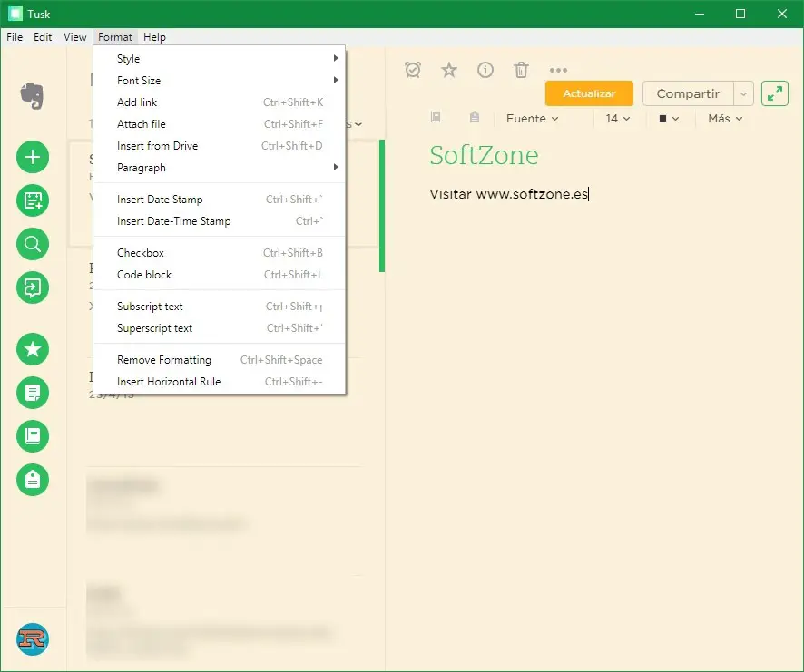The image size is (804, 672).
Task: Open the account avatar icon
Action: pyautogui.click(x=33, y=639)
